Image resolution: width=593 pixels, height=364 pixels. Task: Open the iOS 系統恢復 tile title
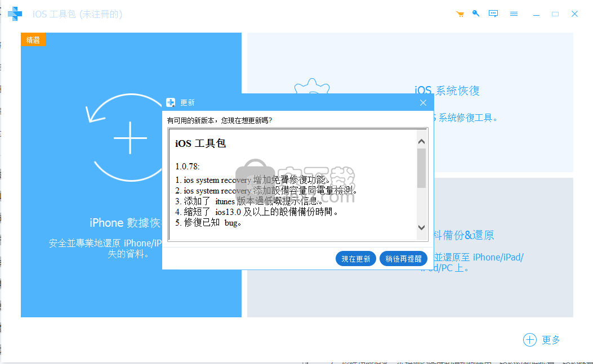tap(447, 91)
